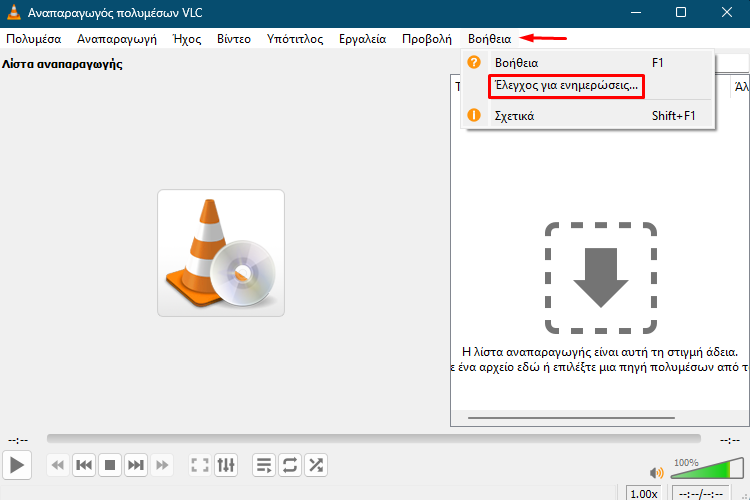Click the VLC cone disc artwork thumbnail
Viewport: 750px width, 500px height.
click(221, 253)
